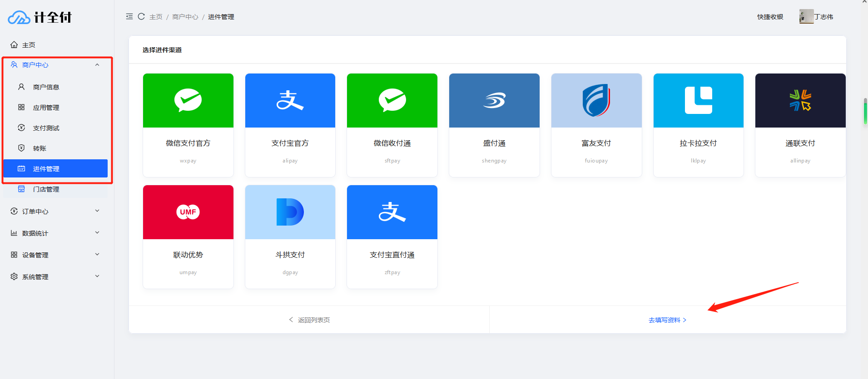Click the 数据统计 chart icon
The image size is (868, 379).
14,233
